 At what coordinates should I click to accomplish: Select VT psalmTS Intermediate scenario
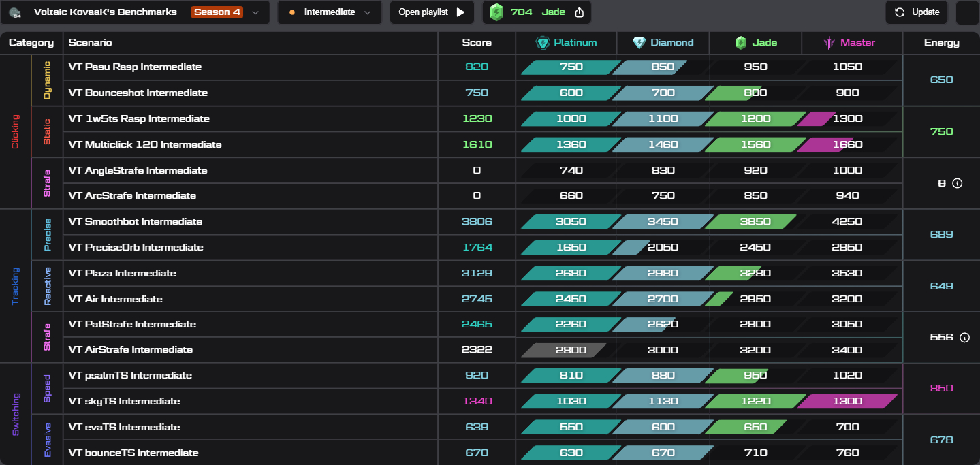pos(130,376)
